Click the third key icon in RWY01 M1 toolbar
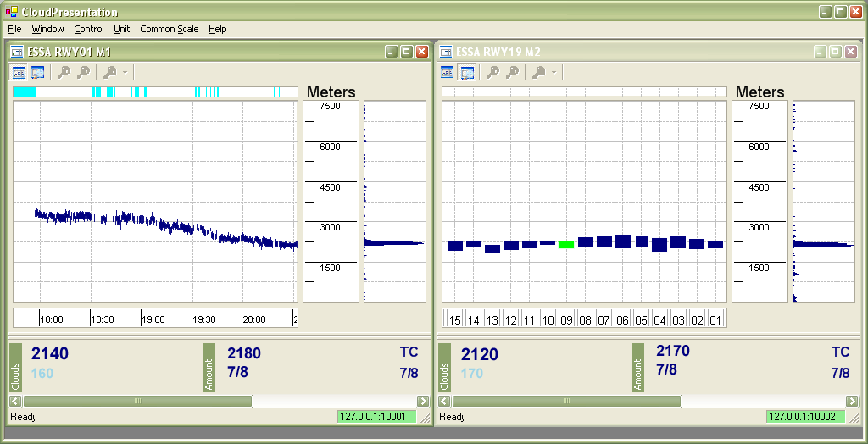The height and width of the screenshot is (444, 868). pos(110,73)
